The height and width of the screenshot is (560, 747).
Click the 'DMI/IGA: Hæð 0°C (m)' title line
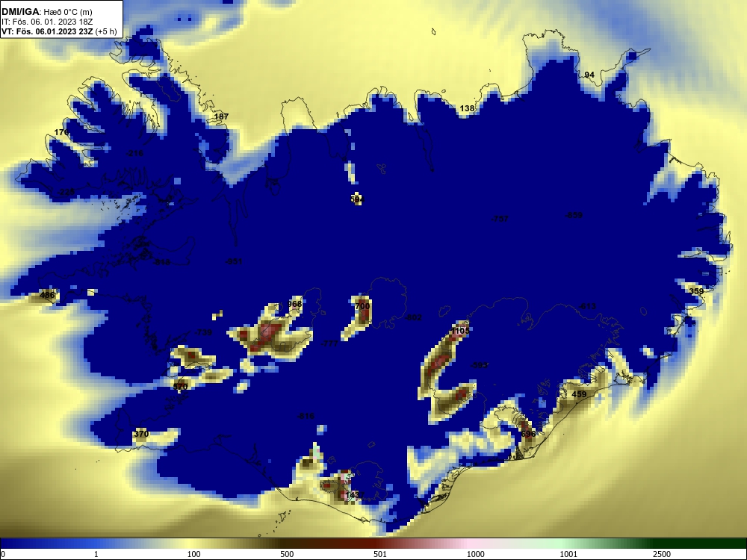(x=47, y=12)
